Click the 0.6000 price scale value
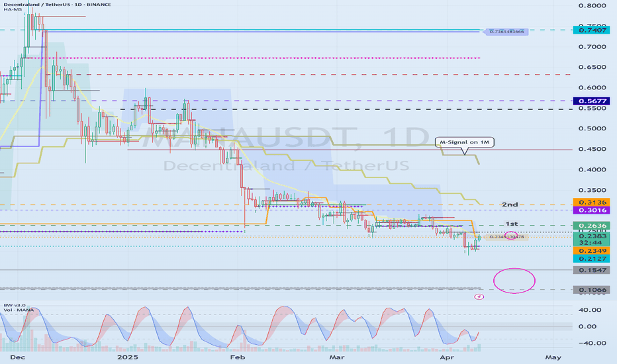The width and height of the screenshot is (617, 364). (x=593, y=87)
